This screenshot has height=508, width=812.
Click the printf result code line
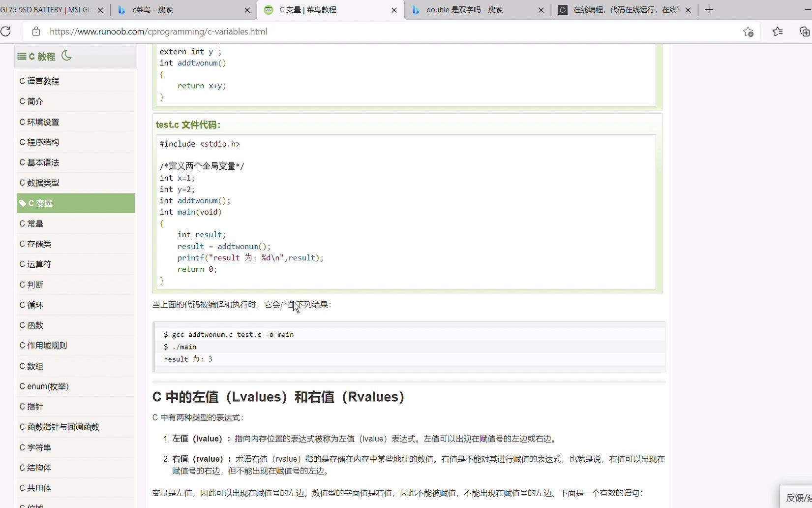(x=250, y=258)
